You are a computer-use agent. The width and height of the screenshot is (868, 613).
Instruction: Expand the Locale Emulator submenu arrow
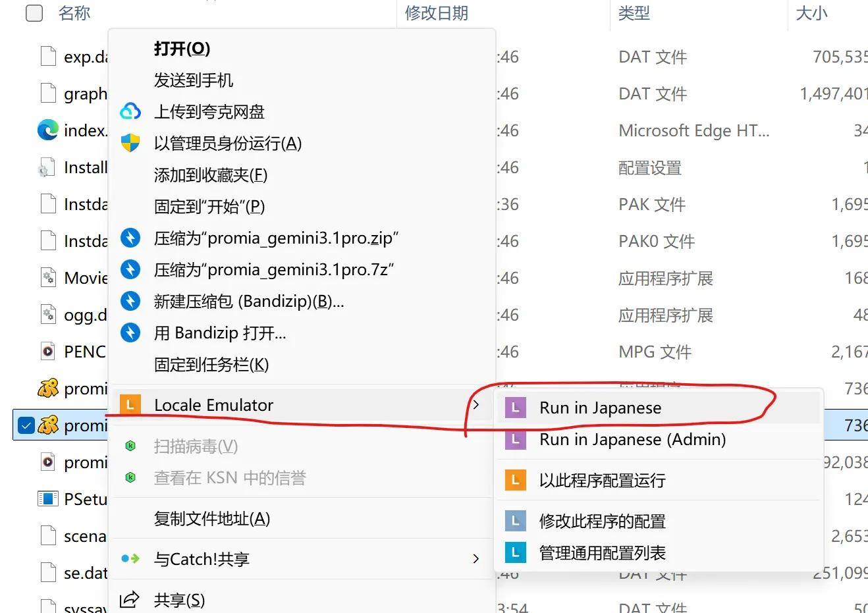tap(476, 404)
